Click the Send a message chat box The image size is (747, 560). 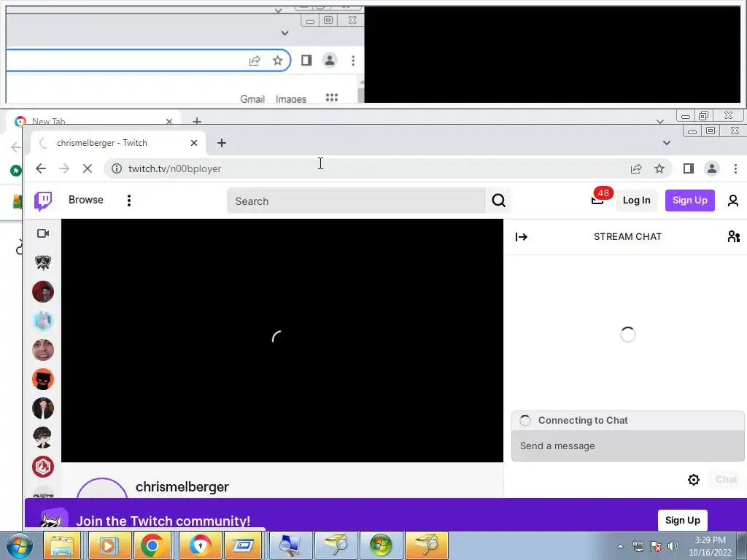627,446
